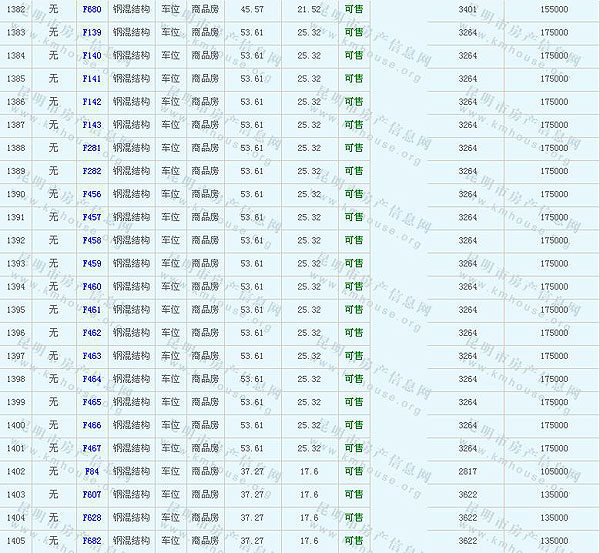Open the F680 unit link
This screenshot has width=600, height=553.
(92, 9)
